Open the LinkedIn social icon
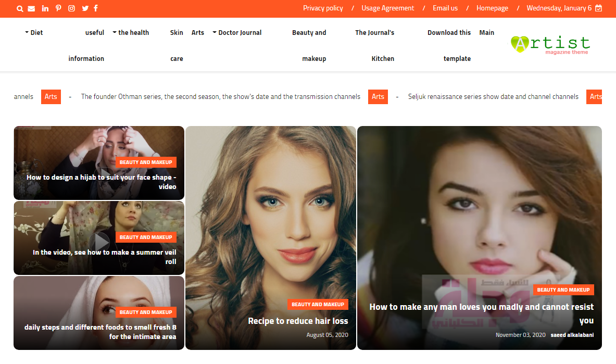616x364 pixels. tap(45, 8)
